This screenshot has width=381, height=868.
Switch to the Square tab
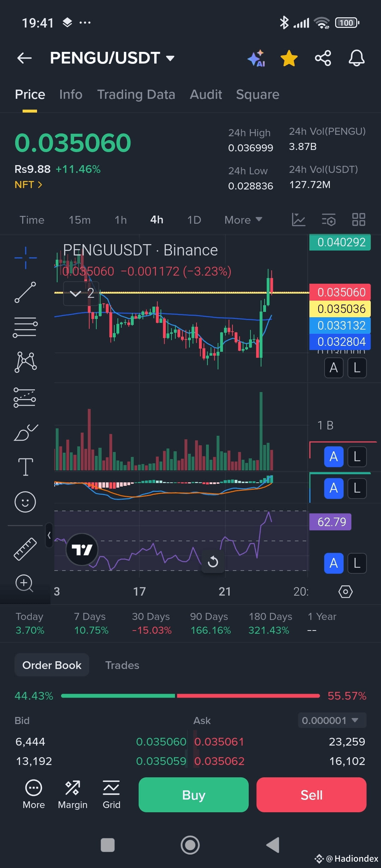(258, 95)
